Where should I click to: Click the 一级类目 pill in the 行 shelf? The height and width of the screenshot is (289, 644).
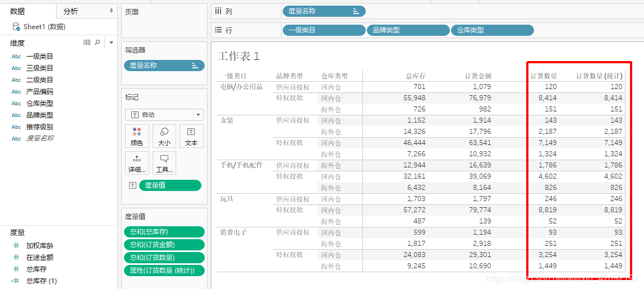(x=324, y=30)
